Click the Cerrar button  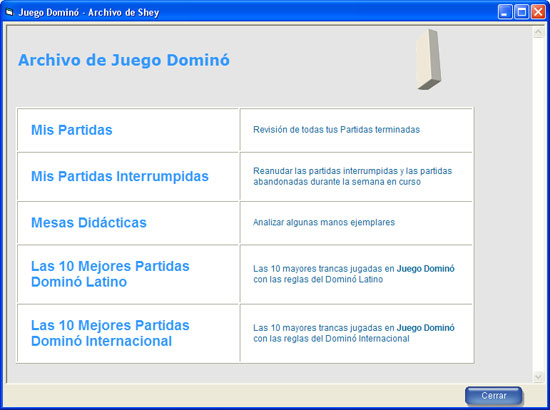(x=494, y=396)
